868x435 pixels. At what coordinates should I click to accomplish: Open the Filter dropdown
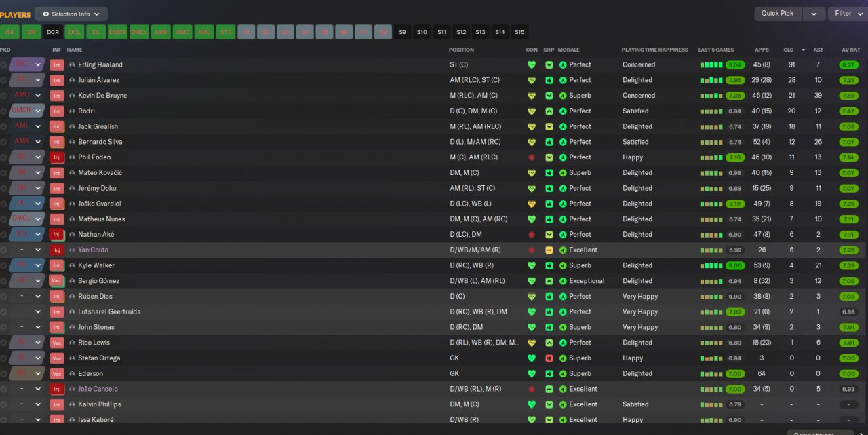pos(848,14)
